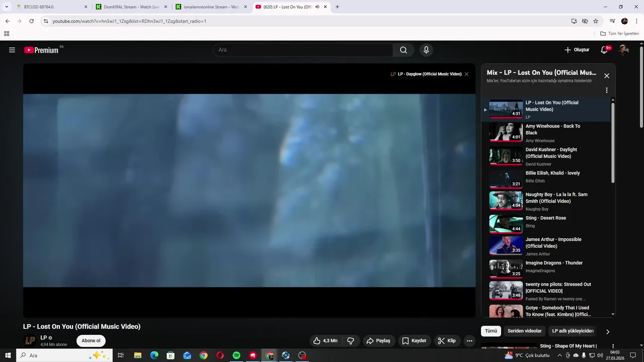Screen dimensions: 644x362
Task: Create a clip with Klip button
Action: click(x=447, y=341)
